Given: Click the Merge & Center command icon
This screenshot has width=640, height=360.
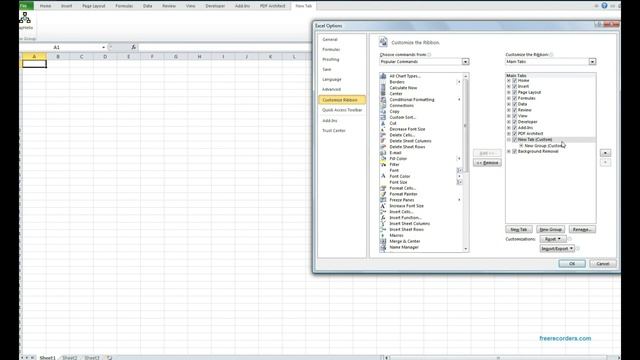Looking at the screenshot, I should pos(383,241).
